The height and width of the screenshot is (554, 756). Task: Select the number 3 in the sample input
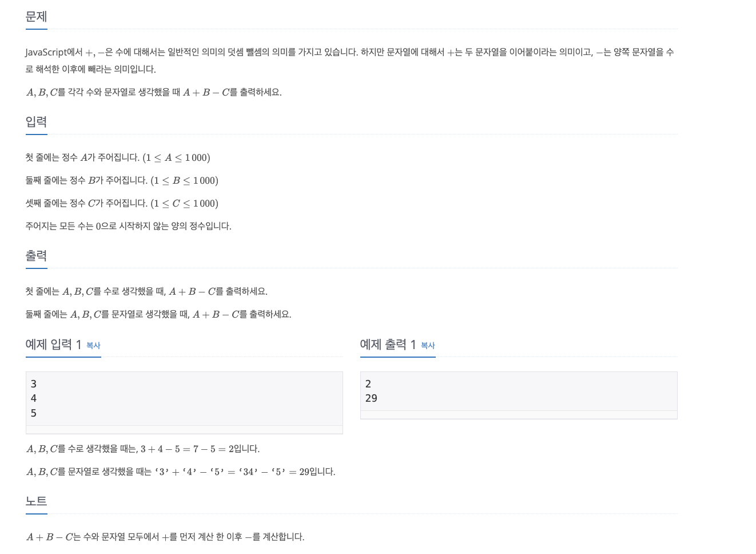(x=33, y=383)
